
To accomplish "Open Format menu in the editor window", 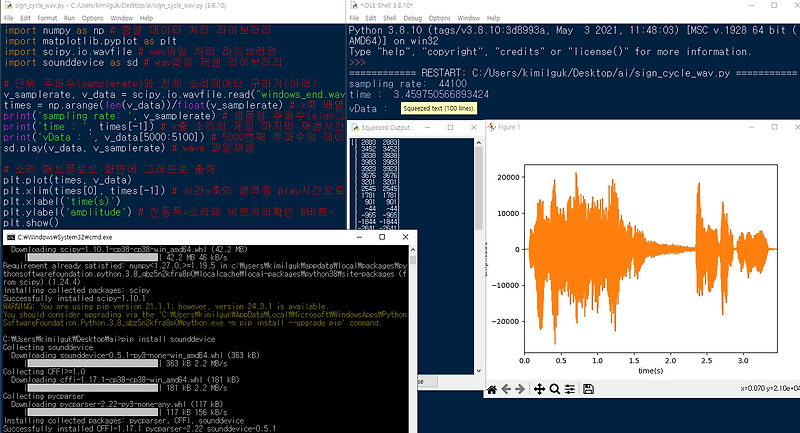I will click(47, 18).
